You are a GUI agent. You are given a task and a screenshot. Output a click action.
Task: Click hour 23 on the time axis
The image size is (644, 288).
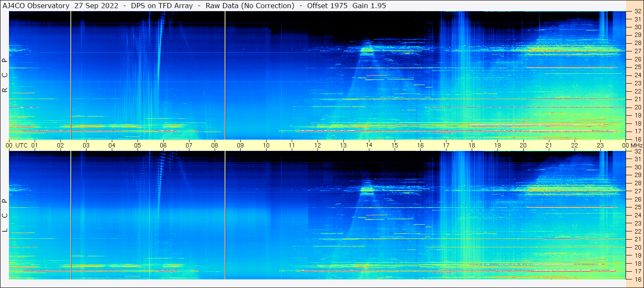tap(600, 145)
